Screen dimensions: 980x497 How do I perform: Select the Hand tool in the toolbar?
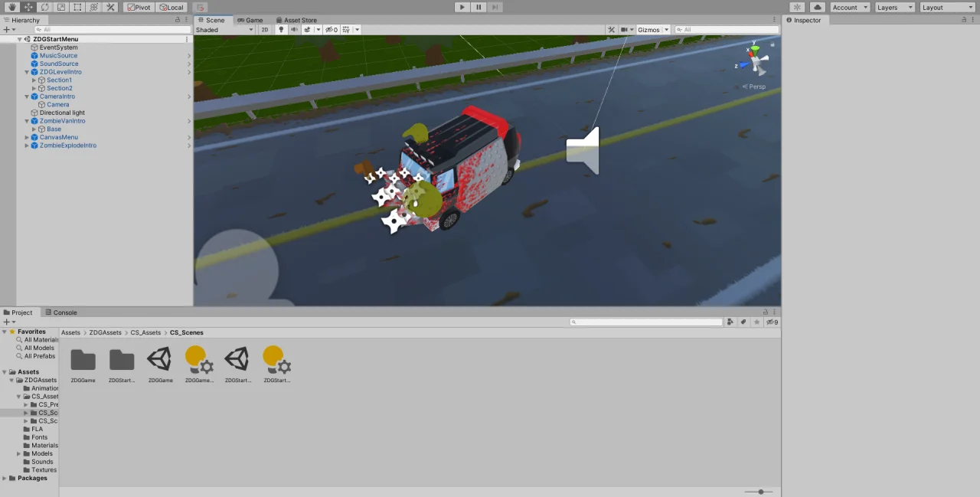11,7
